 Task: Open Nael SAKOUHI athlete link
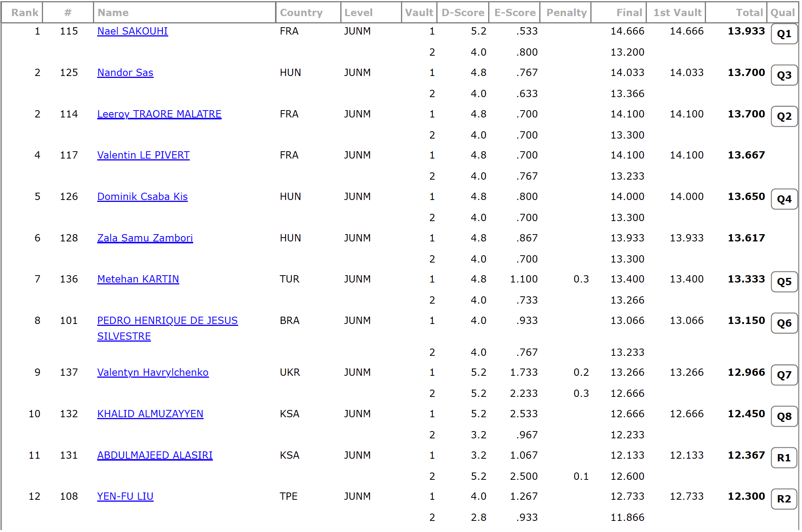133,31
